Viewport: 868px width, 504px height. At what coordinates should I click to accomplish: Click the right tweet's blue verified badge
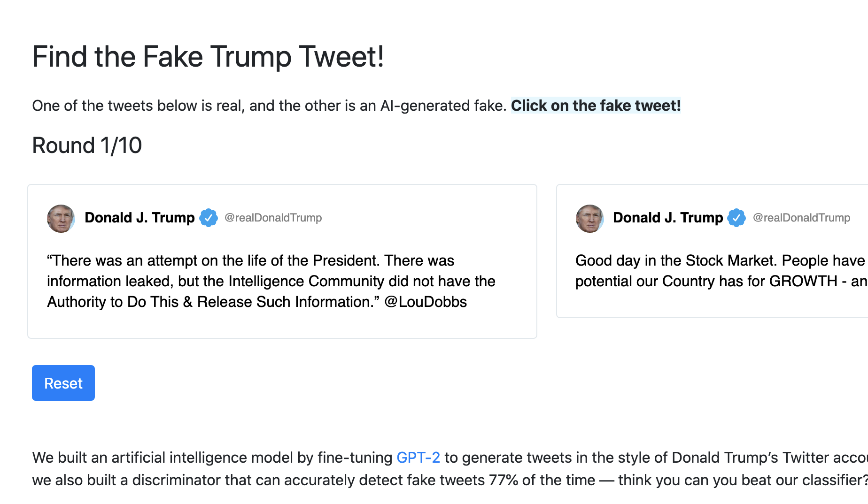click(x=736, y=218)
